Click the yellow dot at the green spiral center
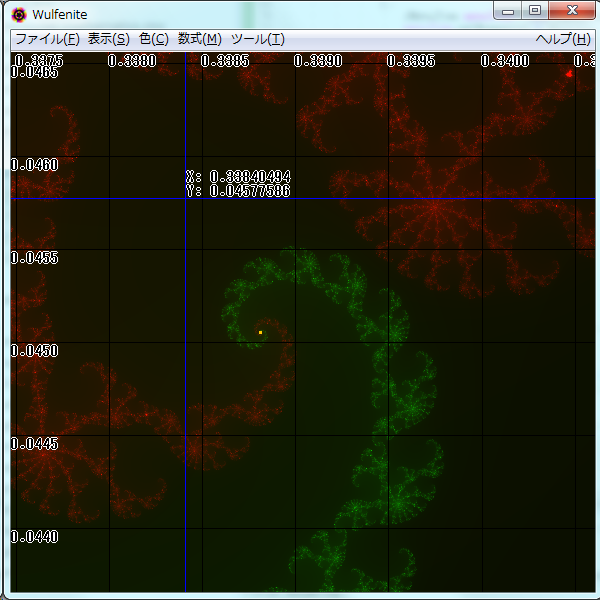600x600 pixels. tap(260, 332)
